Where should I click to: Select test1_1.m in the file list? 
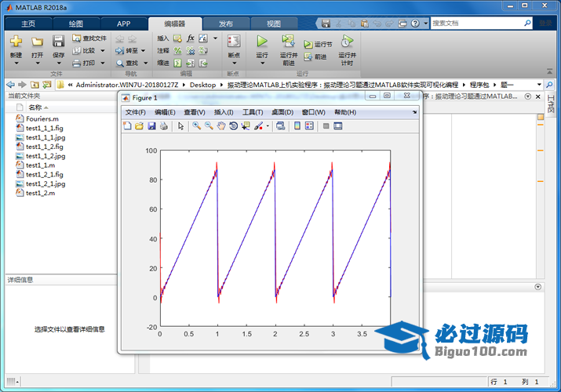pos(40,165)
